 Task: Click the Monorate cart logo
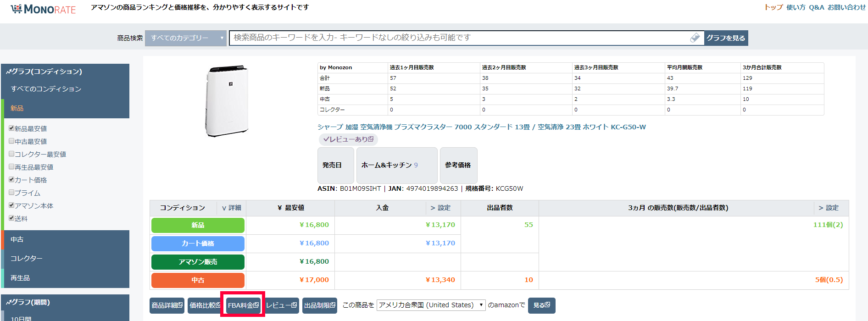click(17, 9)
